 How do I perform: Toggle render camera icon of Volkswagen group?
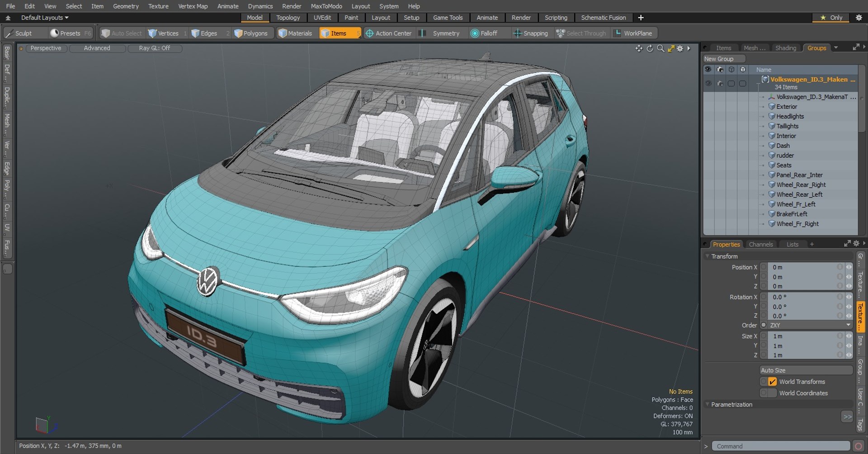pyautogui.click(x=720, y=84)
